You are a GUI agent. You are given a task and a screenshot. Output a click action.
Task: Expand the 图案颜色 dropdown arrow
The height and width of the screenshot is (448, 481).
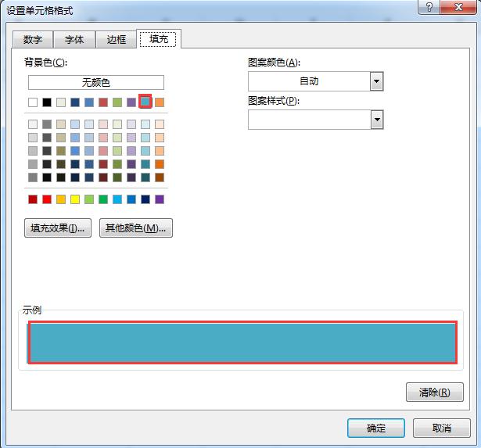pos(377,81)
